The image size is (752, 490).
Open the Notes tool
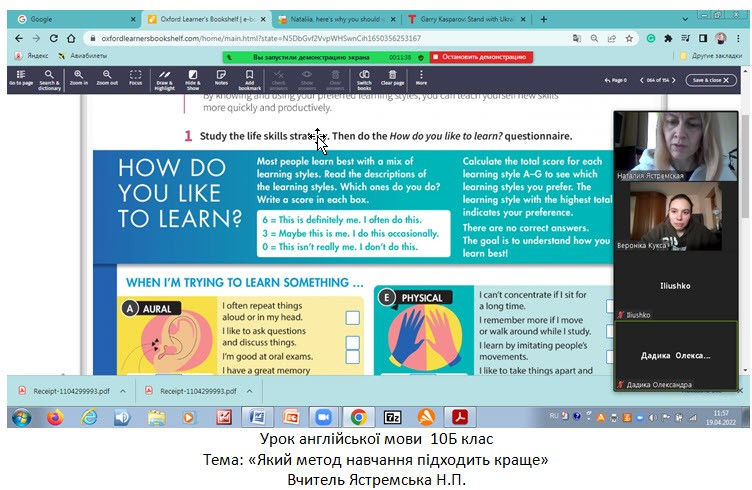[221, 79]
